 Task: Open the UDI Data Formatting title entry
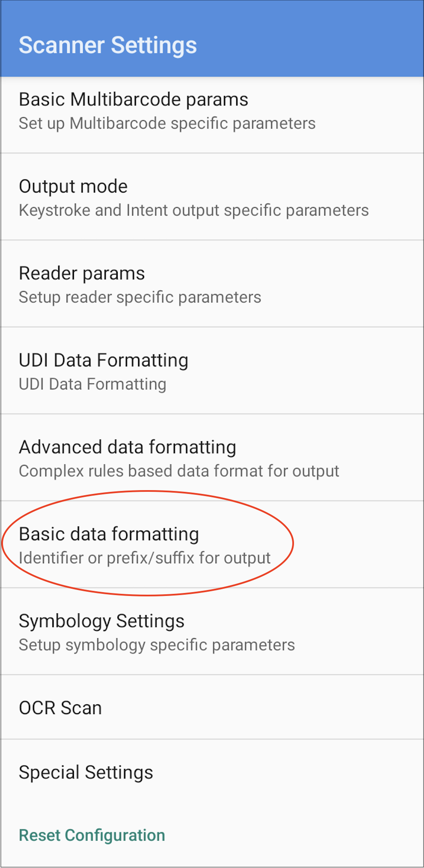pyautogui.click(x=103, y=360)
